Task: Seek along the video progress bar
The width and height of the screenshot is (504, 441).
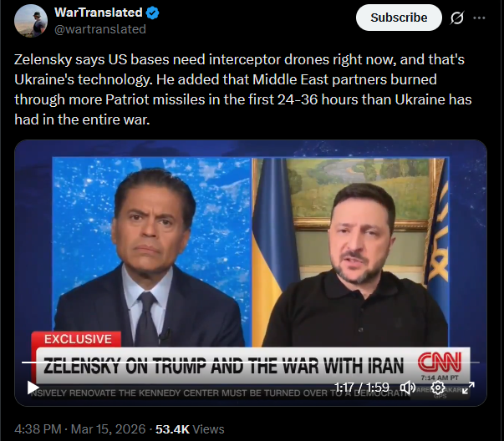Action: click(251, 362)
